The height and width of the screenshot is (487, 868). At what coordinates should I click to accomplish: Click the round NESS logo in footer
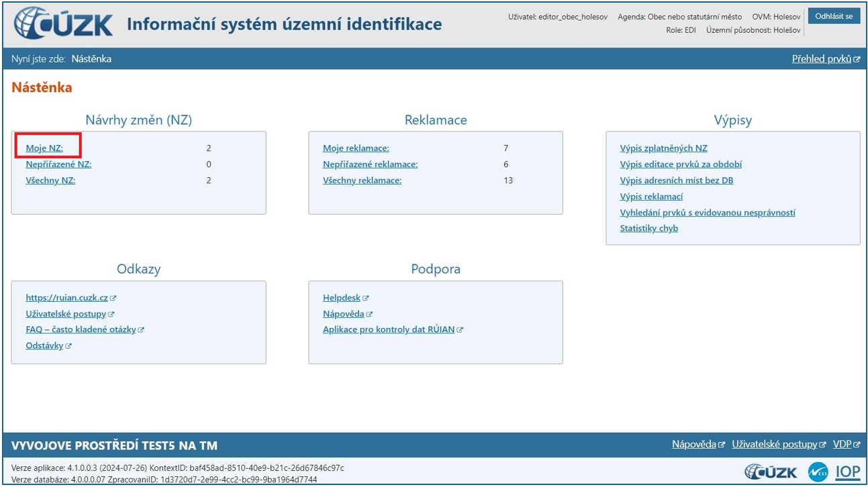(x=817, y=472)
